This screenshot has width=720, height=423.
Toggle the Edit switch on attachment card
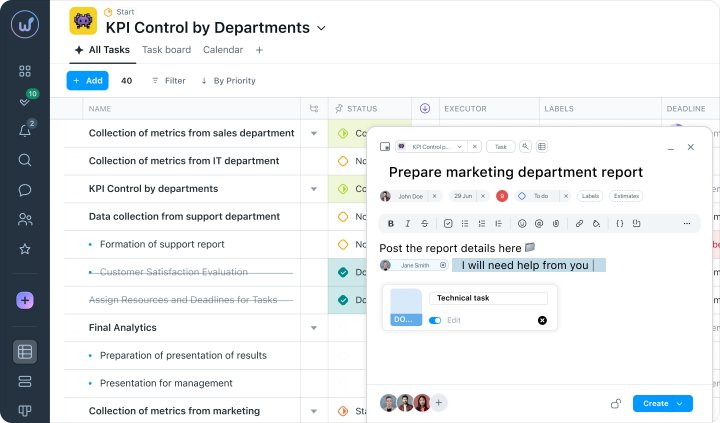(x=435, y=320)
